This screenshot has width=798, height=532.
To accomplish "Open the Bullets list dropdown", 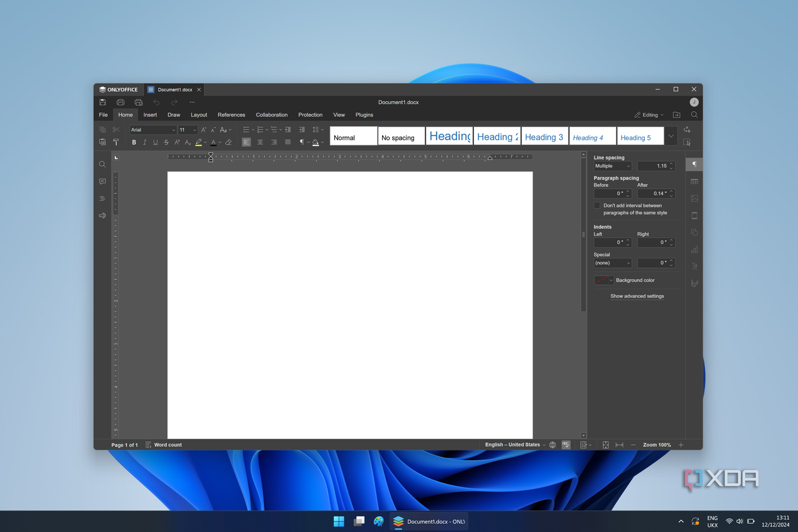I will (x=248, y=130).
